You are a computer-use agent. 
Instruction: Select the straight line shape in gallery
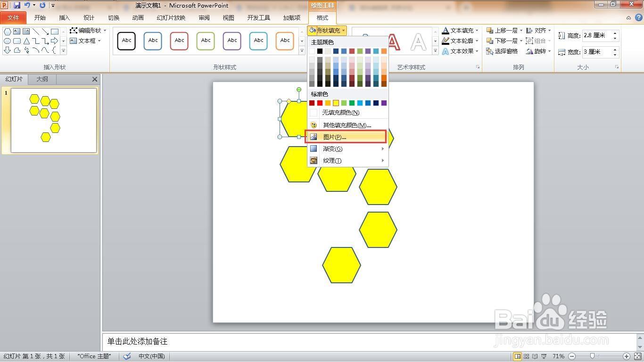[x=36, y=32]
